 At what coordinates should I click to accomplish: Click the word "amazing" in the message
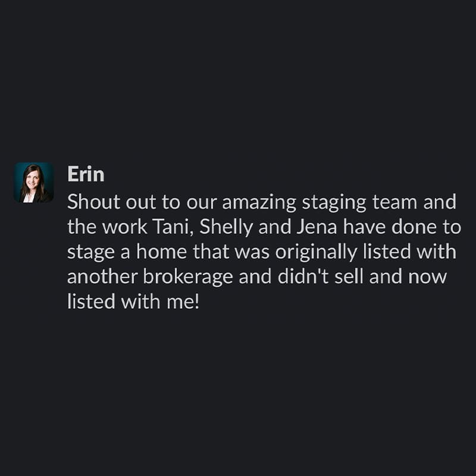259,203
